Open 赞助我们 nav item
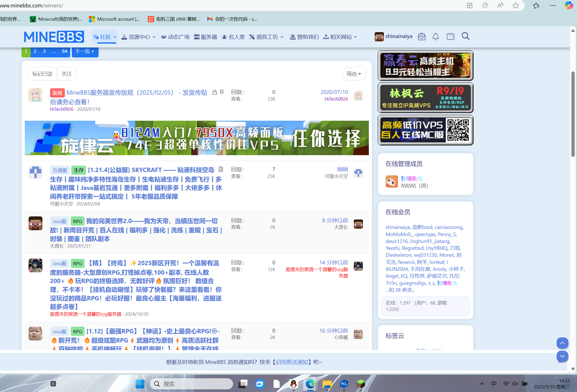The image size is (577, 392). click(304, 37)
